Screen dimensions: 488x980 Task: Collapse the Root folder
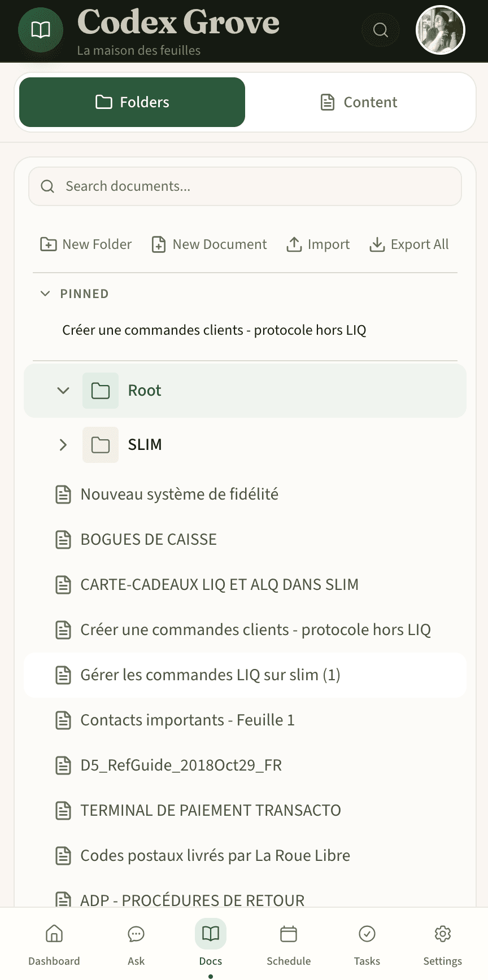coord(62,390)
